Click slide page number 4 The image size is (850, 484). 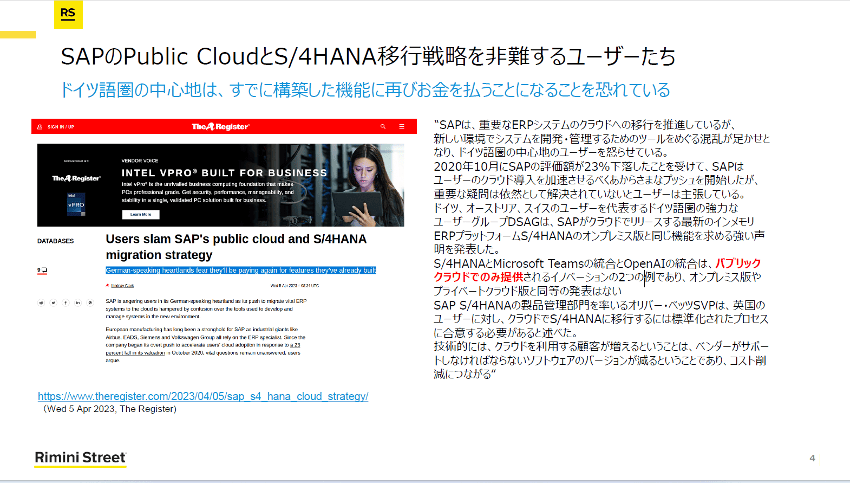point(812,458)
